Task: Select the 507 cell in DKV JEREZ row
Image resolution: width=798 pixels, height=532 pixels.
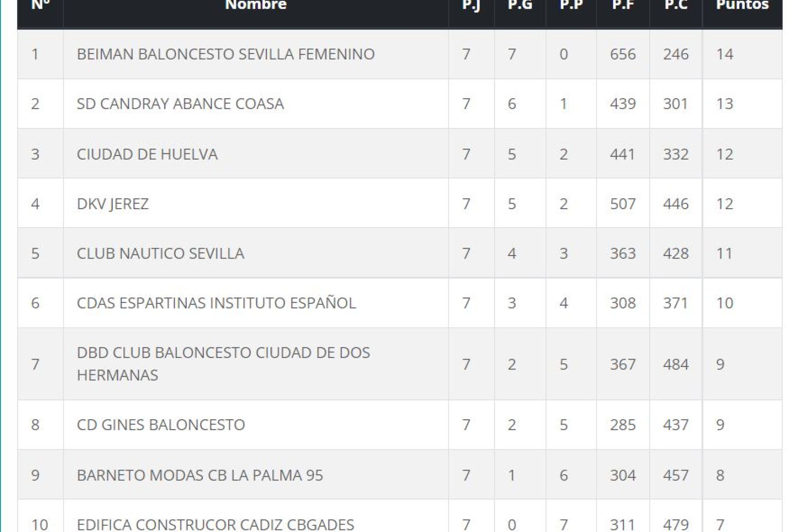Action: point(623,204)
